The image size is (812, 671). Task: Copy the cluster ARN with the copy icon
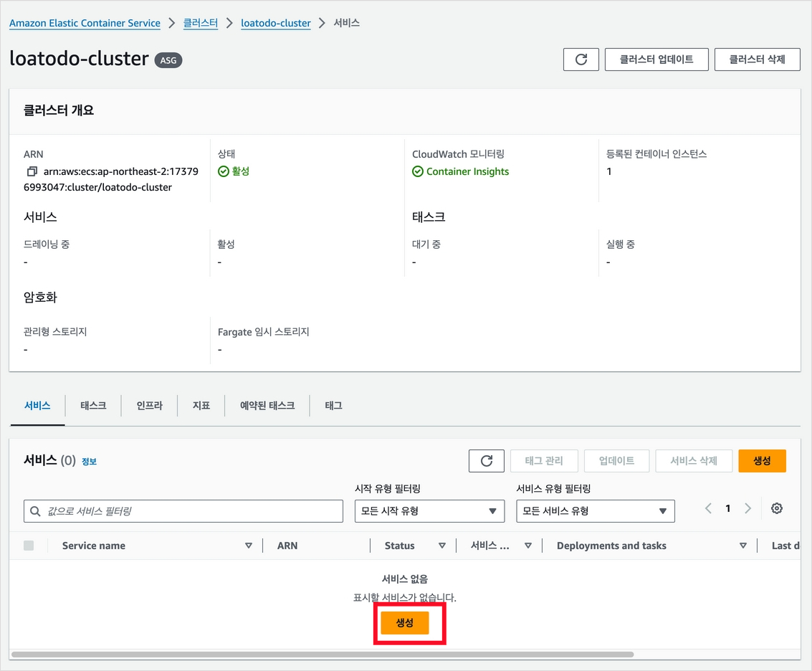point(32,171)
